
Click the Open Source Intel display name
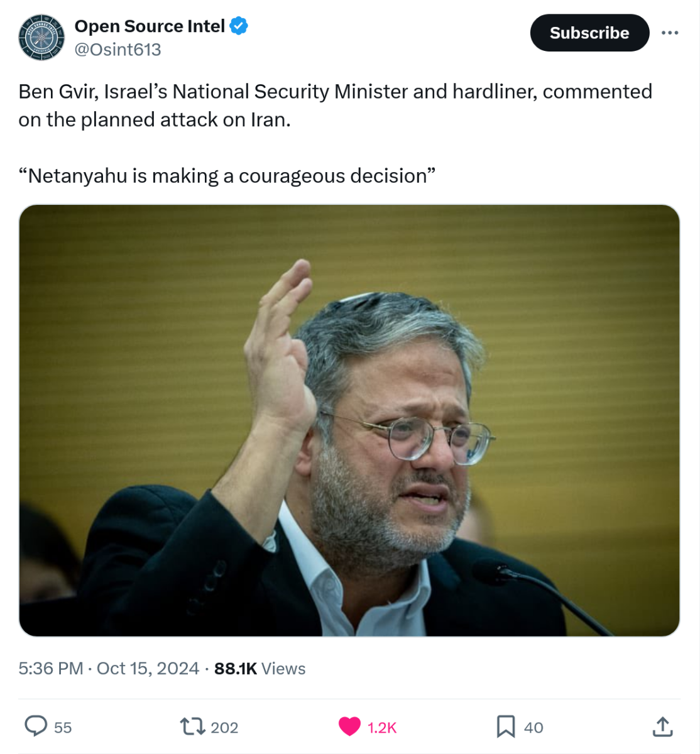150,26
